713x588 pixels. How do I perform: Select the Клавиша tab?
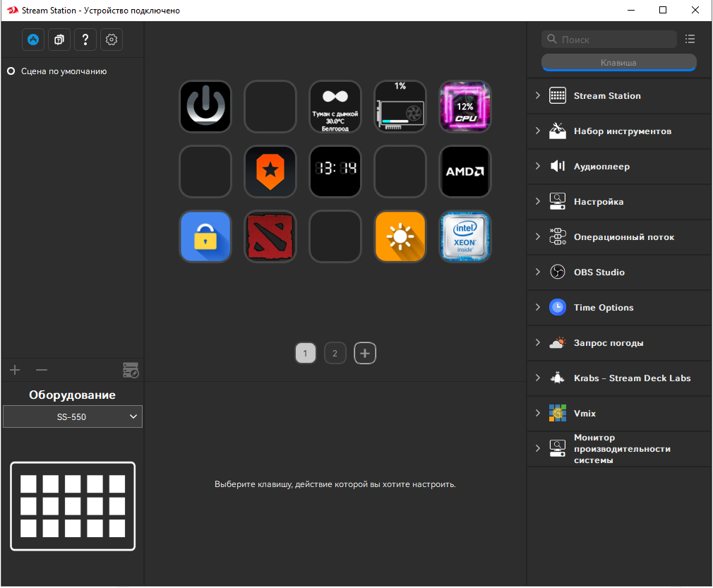point(618,63)
